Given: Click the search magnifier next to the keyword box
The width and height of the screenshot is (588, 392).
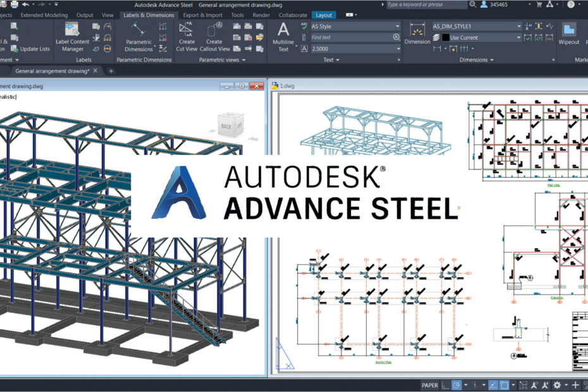Looking at the screenshot, I should pyautogui.click(x=473, y=4).
